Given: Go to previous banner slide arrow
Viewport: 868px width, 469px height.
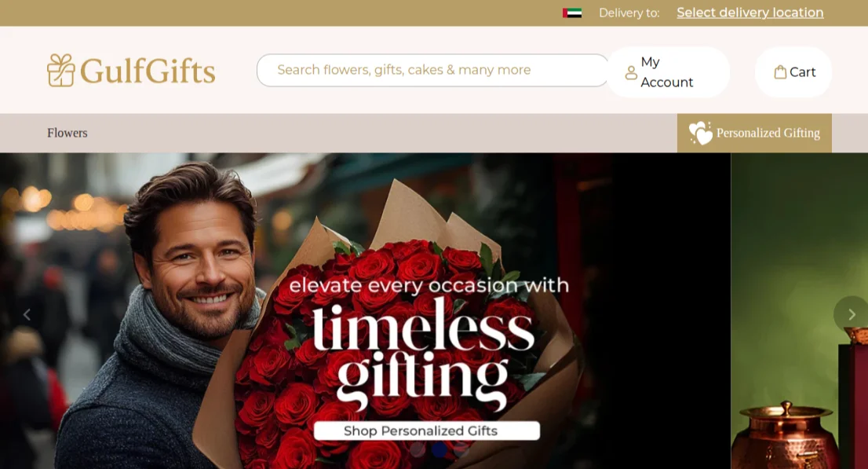Looking at the screenshot, I should point(27,314).
